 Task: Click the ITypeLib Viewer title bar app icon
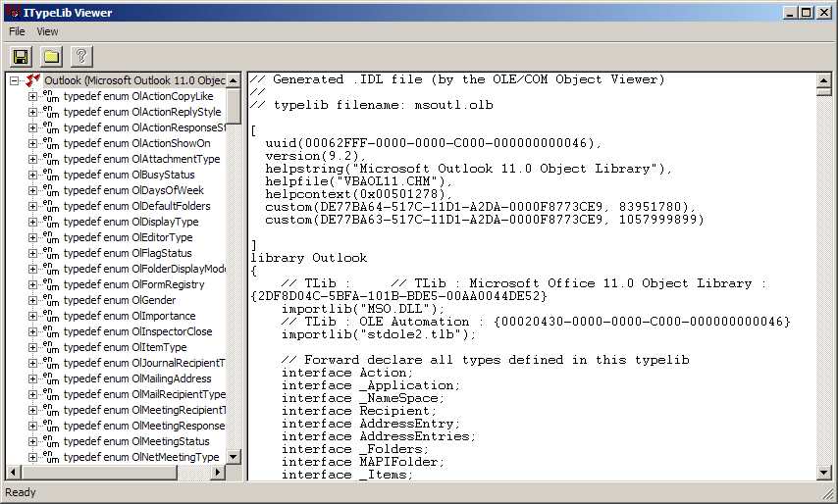pos(15,13)
